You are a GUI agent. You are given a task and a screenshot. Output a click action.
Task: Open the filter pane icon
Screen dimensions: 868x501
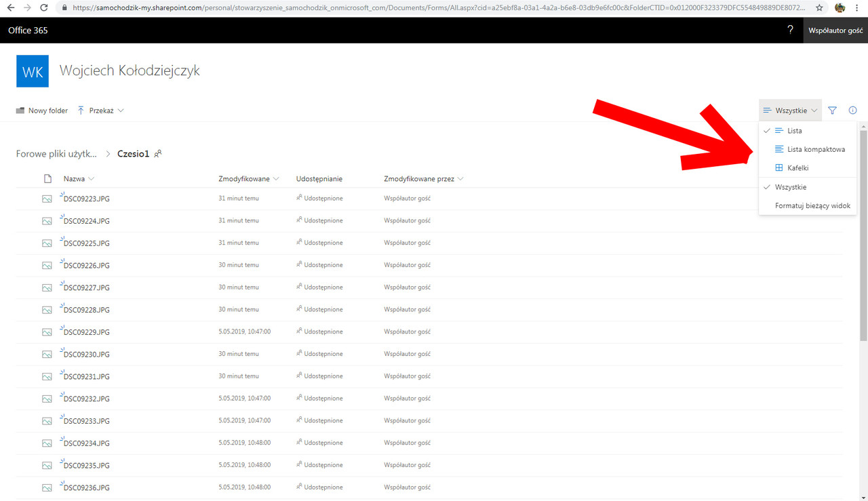pyautogui.click(x=832, y=110)
